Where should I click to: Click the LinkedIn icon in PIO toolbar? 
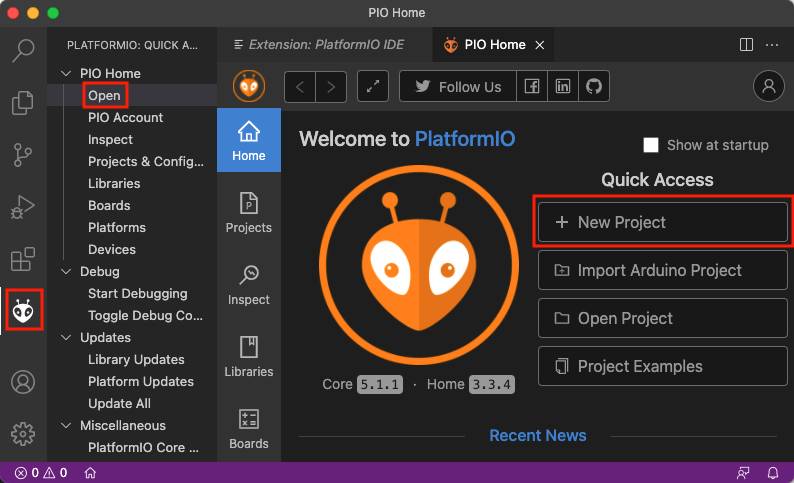[564, 87]
